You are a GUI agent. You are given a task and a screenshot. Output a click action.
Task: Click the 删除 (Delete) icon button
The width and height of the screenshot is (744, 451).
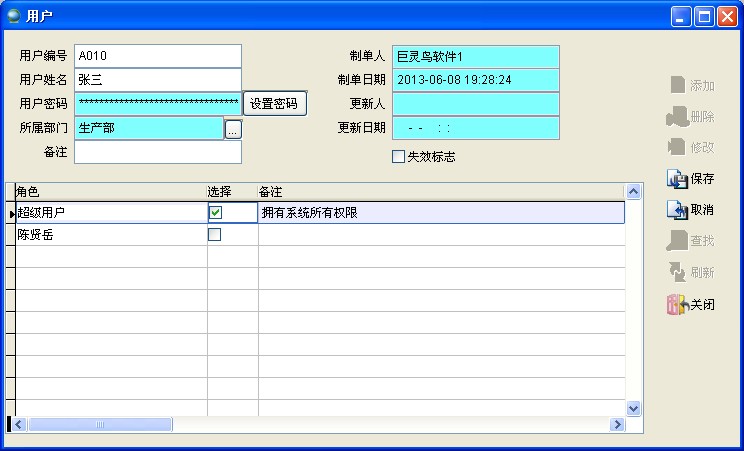pos(691,117)
